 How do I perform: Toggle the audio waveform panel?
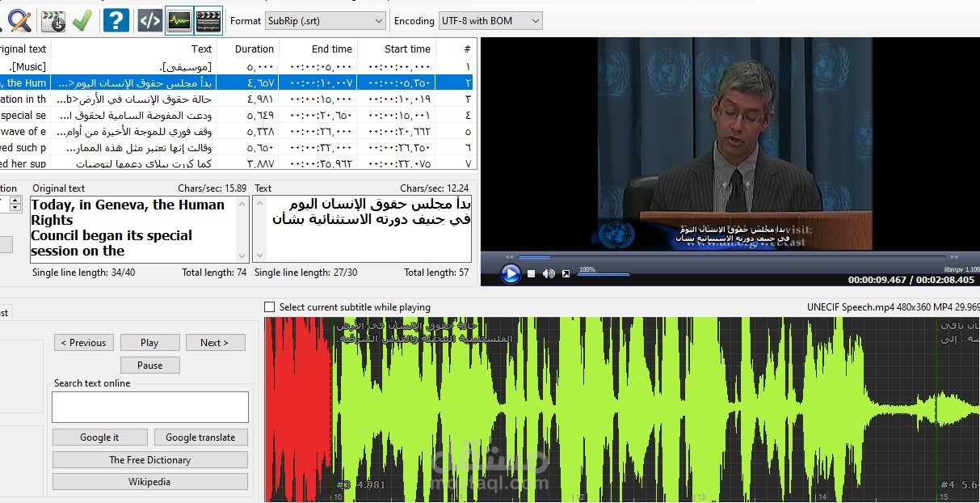click(179, 19)
